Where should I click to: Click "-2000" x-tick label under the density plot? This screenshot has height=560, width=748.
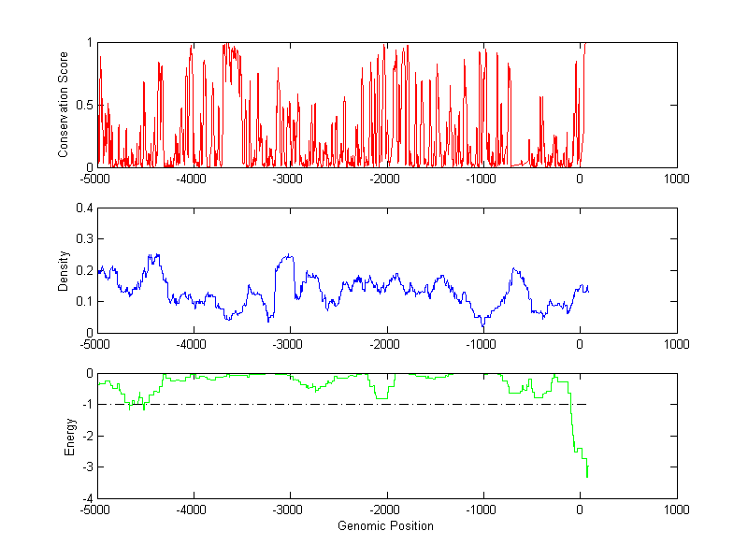coord(385,345)
